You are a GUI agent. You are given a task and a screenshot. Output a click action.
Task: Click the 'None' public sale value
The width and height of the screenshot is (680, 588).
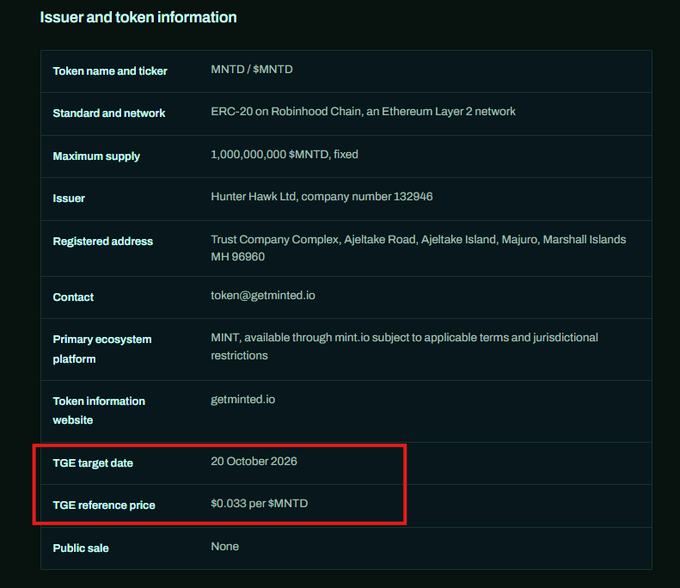225,546
